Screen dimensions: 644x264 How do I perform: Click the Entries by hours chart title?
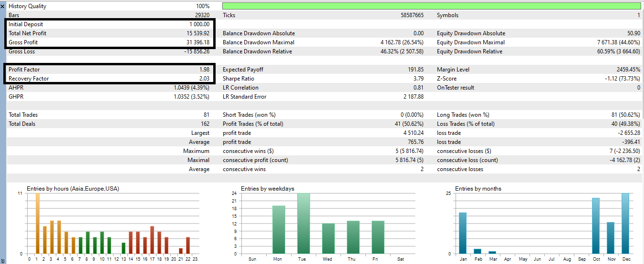(x=73, y=189)
